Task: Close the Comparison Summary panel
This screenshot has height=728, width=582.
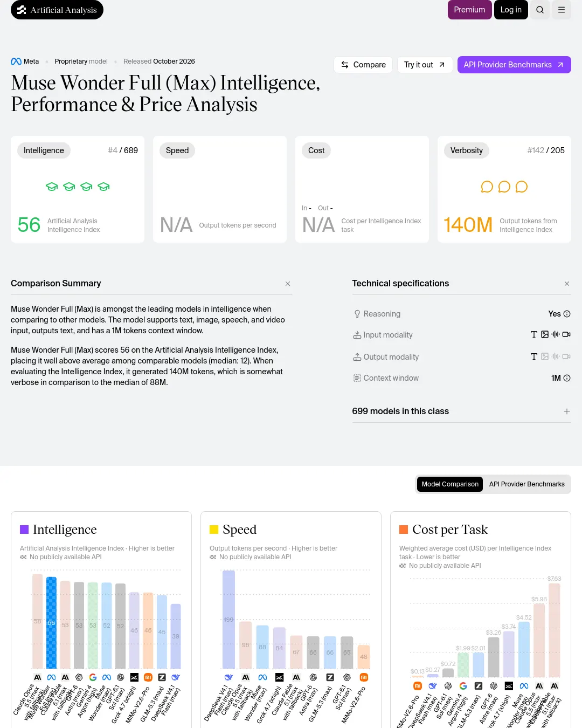Action: [x=288, y=284]
